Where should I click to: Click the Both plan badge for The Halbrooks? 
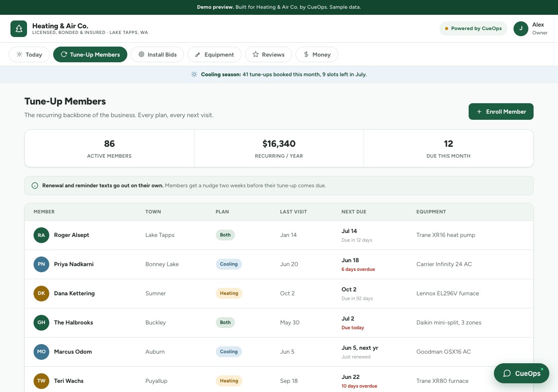pos(225,323)
